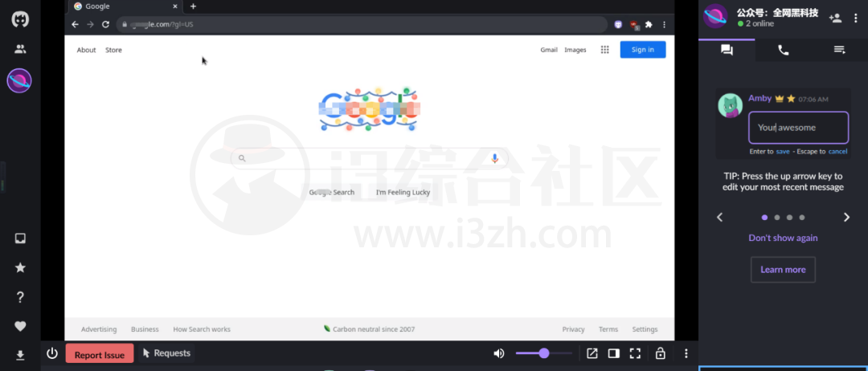This screenshot has height=371, width=868.
Task: Click the About link on Google
Action: click(x=86, y=50)
